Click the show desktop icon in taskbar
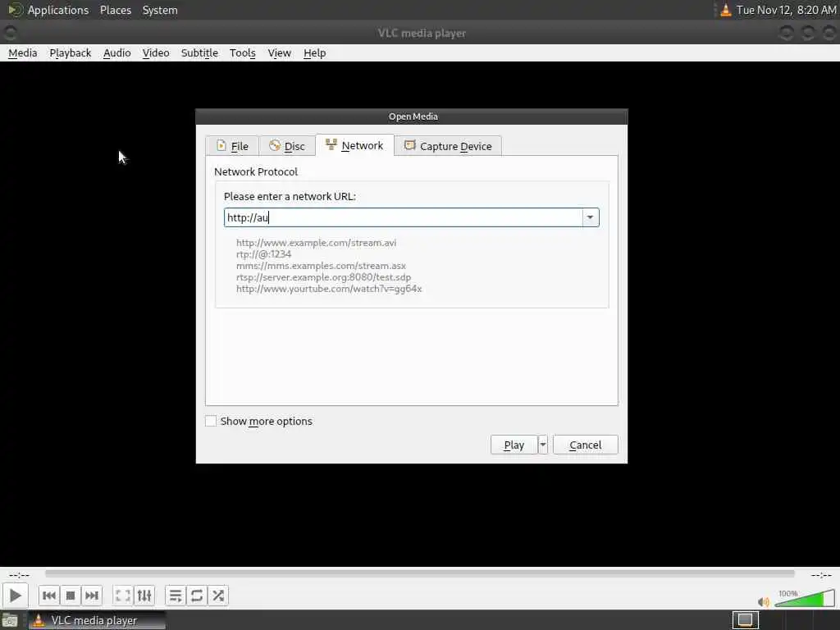The width and height of the screenshot is (840, 630). coord(10,620)
